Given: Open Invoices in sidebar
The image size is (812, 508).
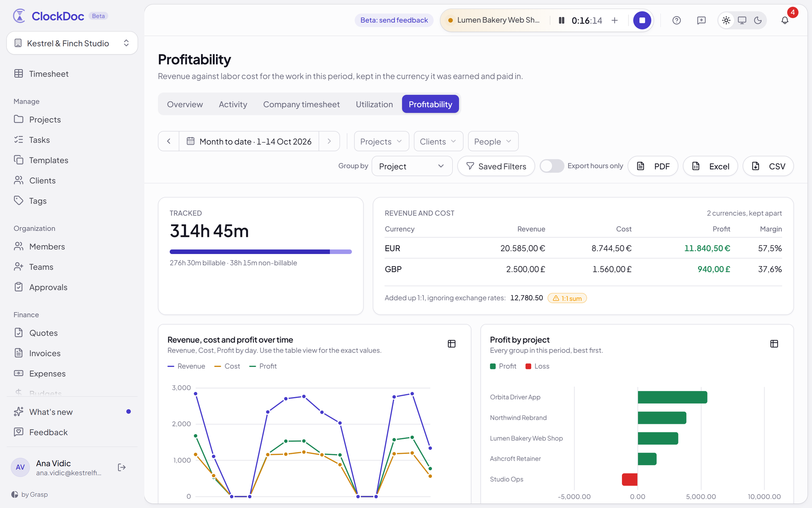Looking at the screenshot, I should click(72, 353).
